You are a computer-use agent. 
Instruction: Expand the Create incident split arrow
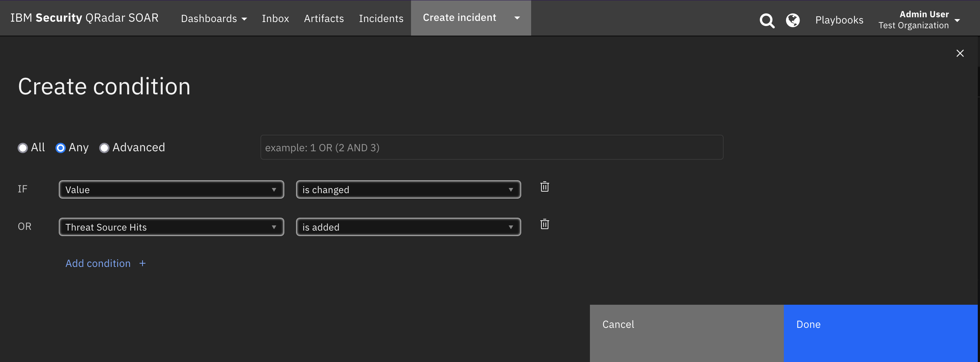point(517,18)
